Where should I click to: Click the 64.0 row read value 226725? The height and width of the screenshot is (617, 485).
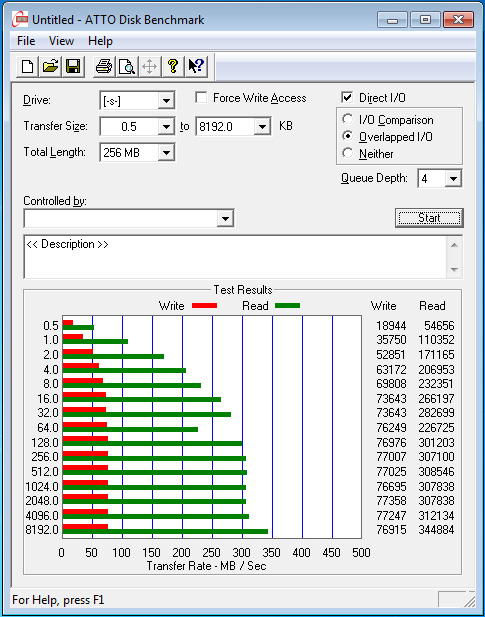pyautogui.click(x=436, y=428)
